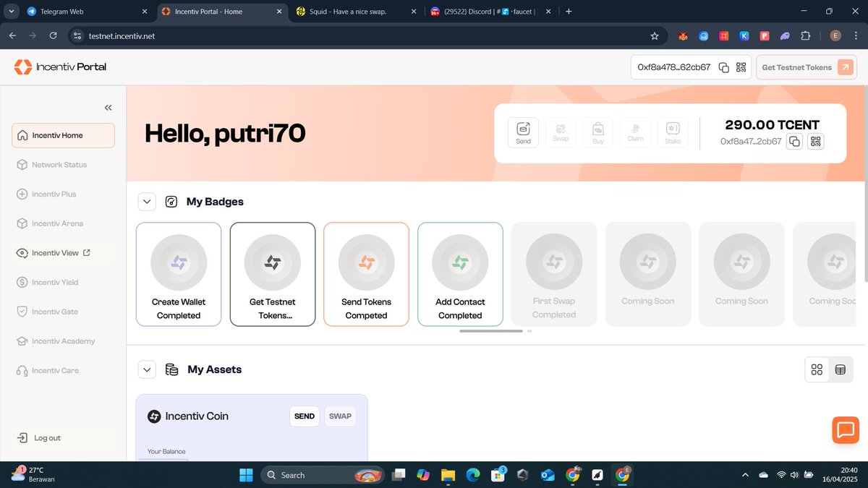868x488 pixels.
Task: Switch assets to table view
Action: click(841, 369)
